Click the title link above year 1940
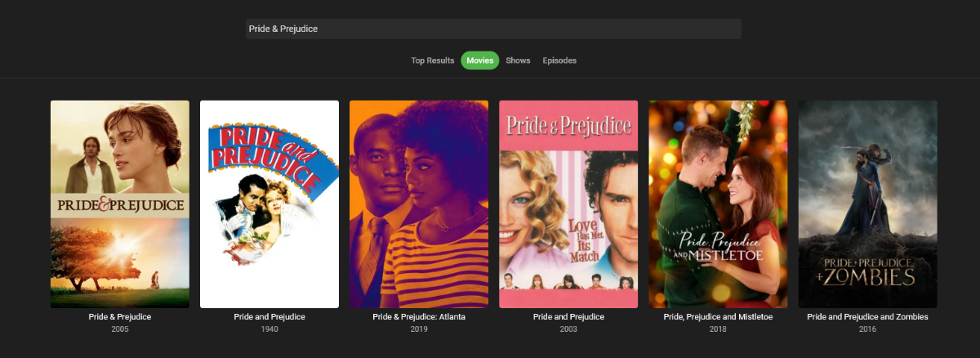This screenshot has height=358, width=980. point(269,317)
